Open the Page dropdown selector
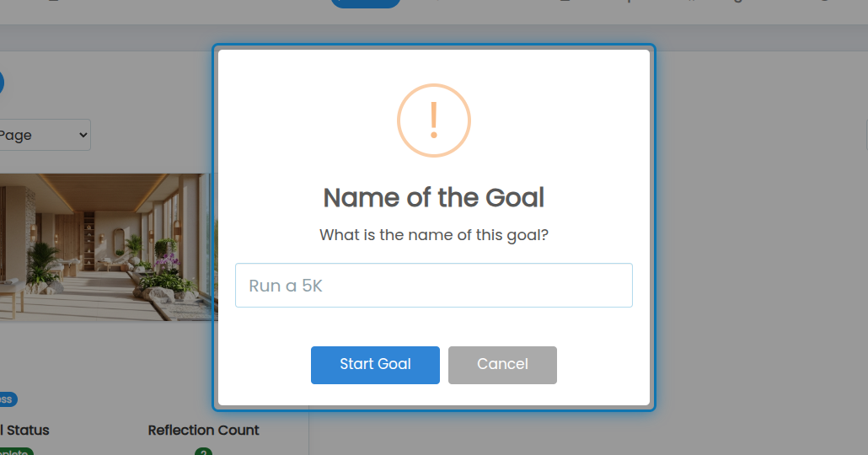 (45, 135)
